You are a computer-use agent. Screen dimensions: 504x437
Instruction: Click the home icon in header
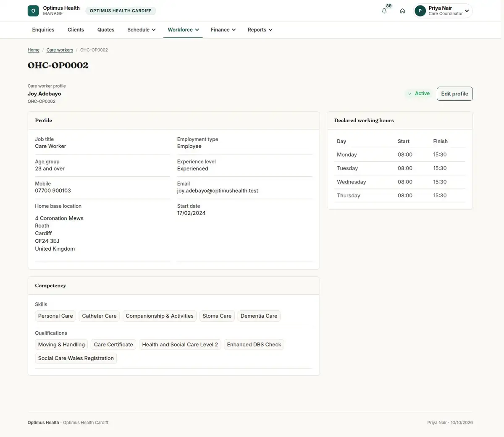pyautogui.click(x=402, y=11)
